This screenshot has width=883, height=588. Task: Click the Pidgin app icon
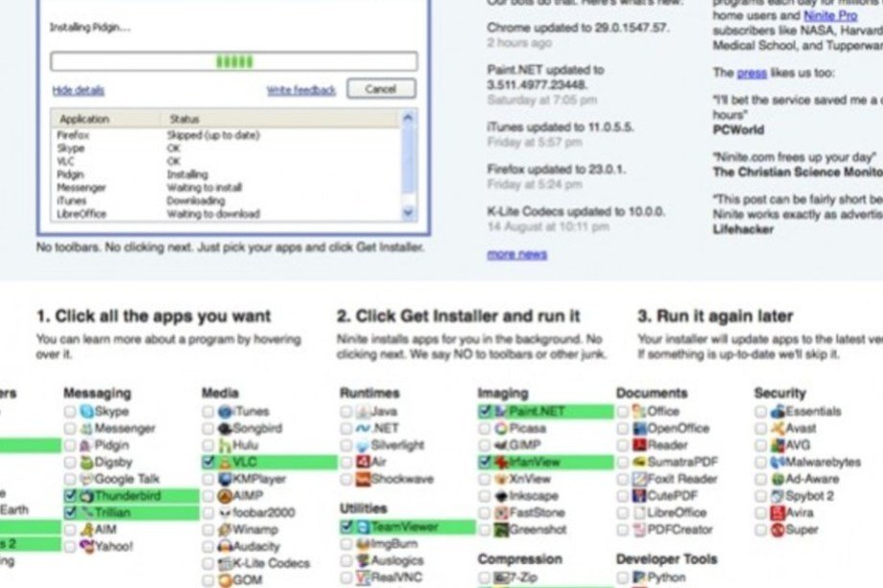[x=85, y=446]
